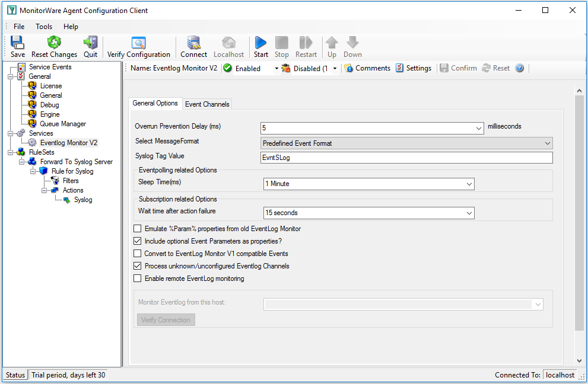Enable Emulate %Param% properties checkbox
Viewport: 588px width, 384px height.
[138, 229]
